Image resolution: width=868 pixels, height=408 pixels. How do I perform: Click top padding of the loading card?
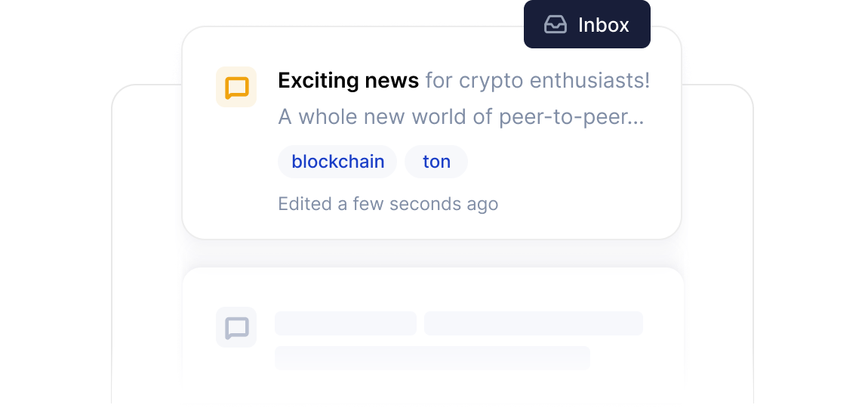coord(432,286)
